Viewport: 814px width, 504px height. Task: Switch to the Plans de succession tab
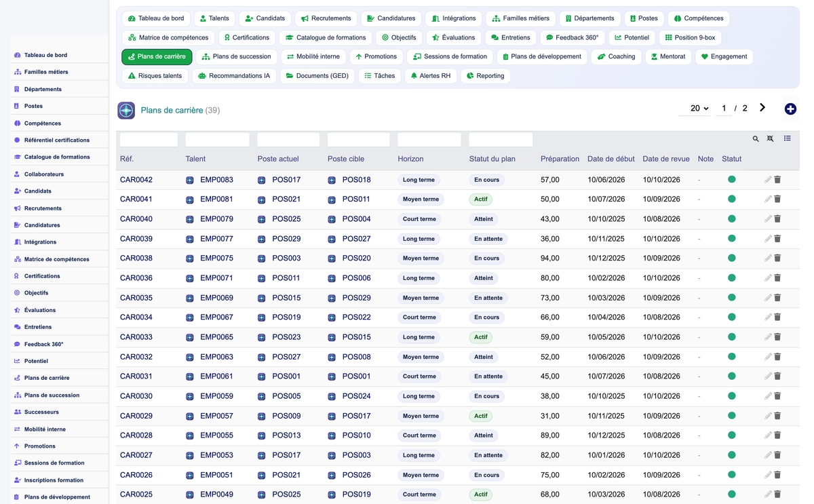tap(236, 56)
